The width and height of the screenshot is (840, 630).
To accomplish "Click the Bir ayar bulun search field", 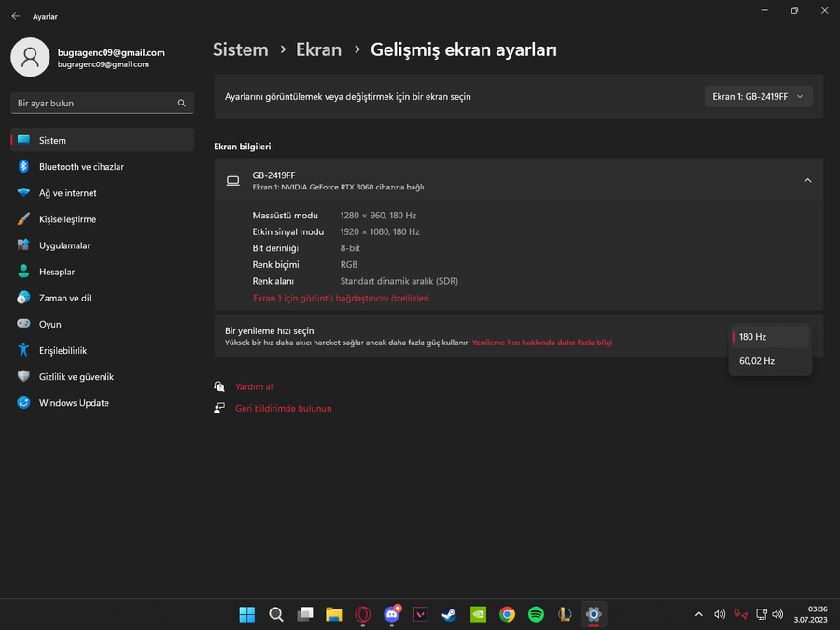I will (x=102, y=103).
